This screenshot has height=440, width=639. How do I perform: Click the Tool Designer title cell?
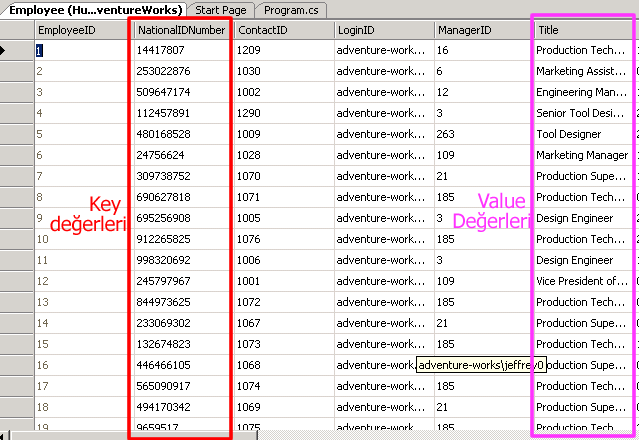click(582, 134)
